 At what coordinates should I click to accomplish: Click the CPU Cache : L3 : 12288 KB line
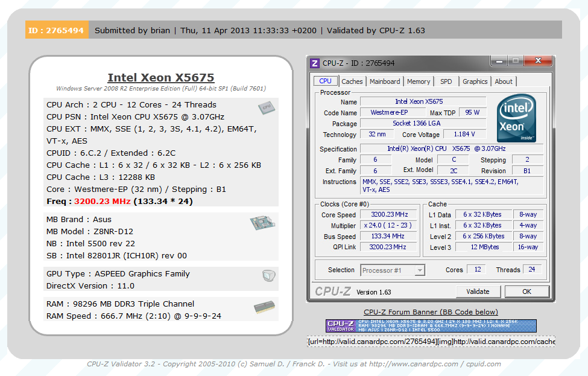pyautogui.click(x=101, y=177)
